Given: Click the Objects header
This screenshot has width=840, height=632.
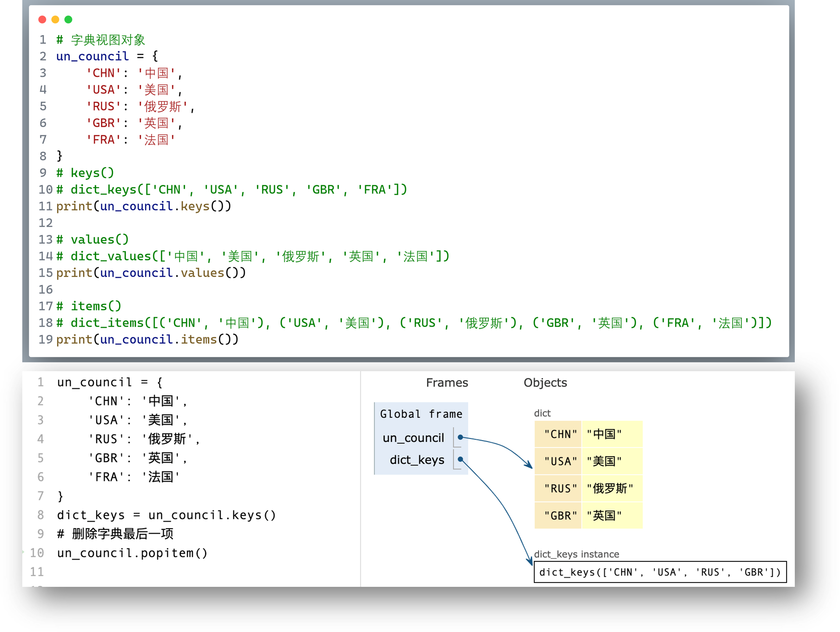Looking at the screenshot, I should (x=545, y=383).
